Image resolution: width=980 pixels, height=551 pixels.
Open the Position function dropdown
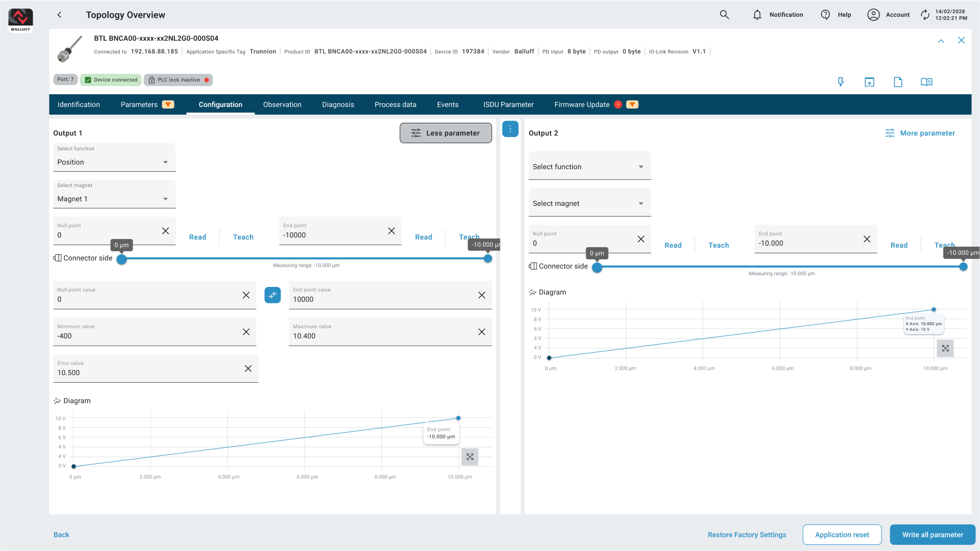pos(114,162)
